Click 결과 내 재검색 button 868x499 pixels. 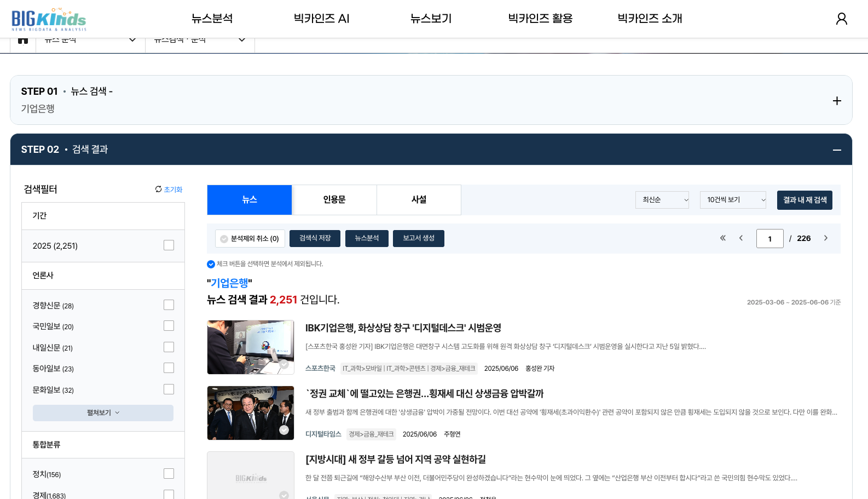[805, 200]
